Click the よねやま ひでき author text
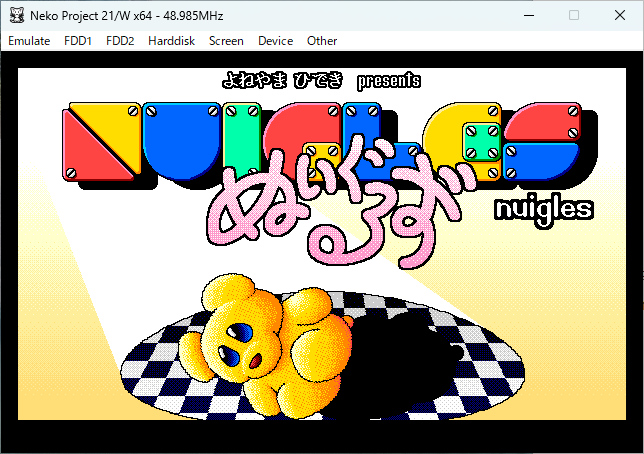The width and height of the screenshot is (644, 454). click(282, 80)
